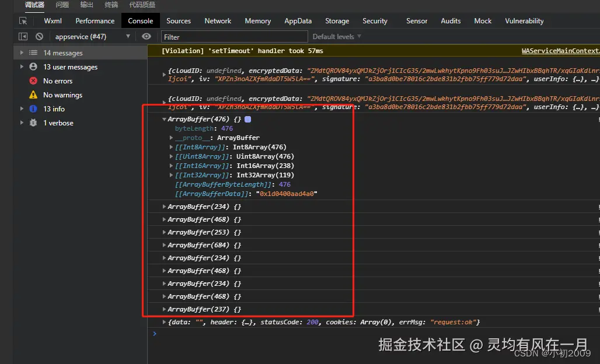Click the info badge next to ArrayBuffer(476)
600x364 pixels.
(x=247, y=120)
